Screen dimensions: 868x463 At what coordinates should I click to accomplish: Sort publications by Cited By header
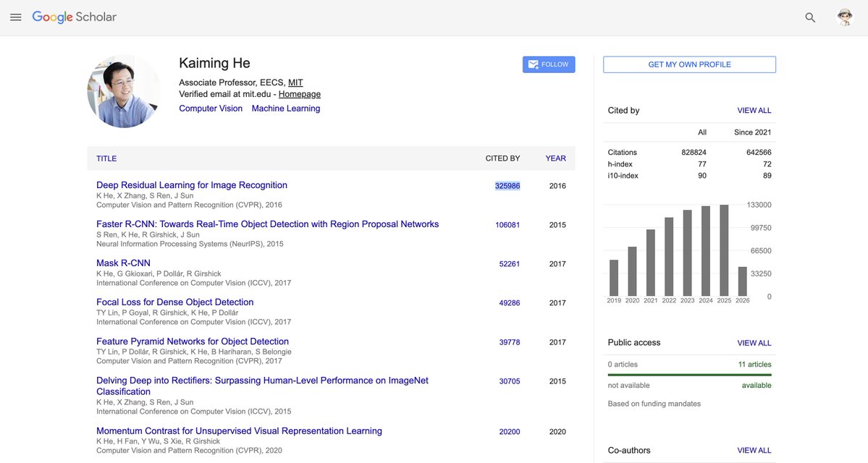point(502,158)
